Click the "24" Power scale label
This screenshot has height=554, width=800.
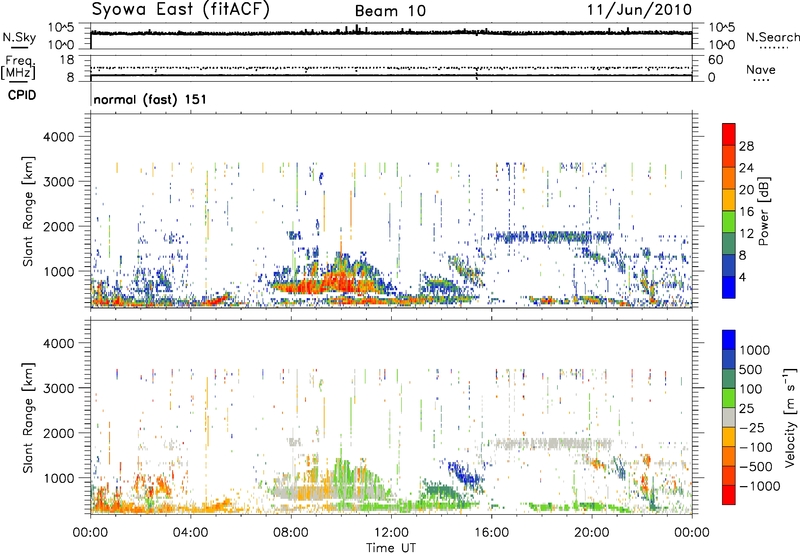coord(746,168)
